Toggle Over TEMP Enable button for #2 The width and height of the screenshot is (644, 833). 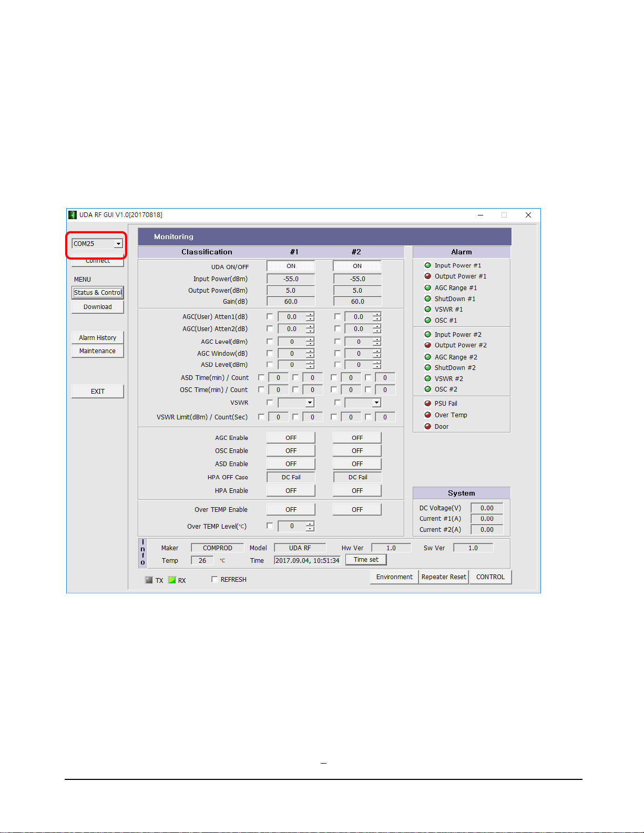[357, 510]
